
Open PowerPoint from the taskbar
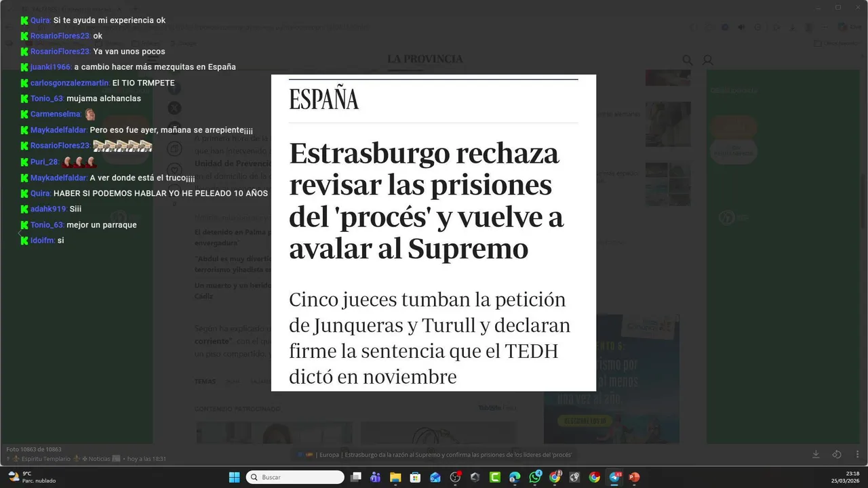(634, 477)
